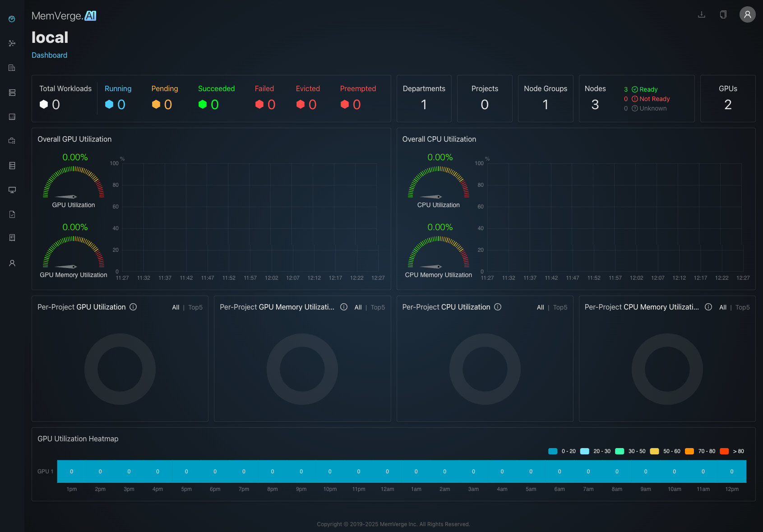763x532 pixels.
Task: Click the download icon in top bar
Action: (702, 14)
